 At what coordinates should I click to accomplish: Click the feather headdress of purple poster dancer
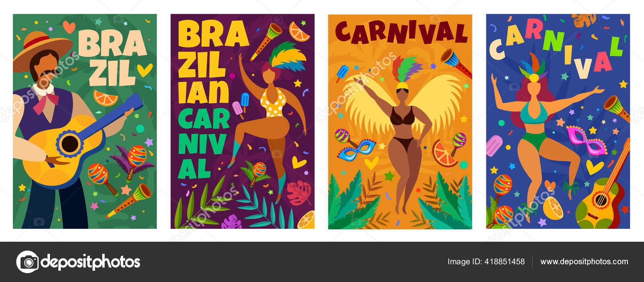tap(287, 56)
